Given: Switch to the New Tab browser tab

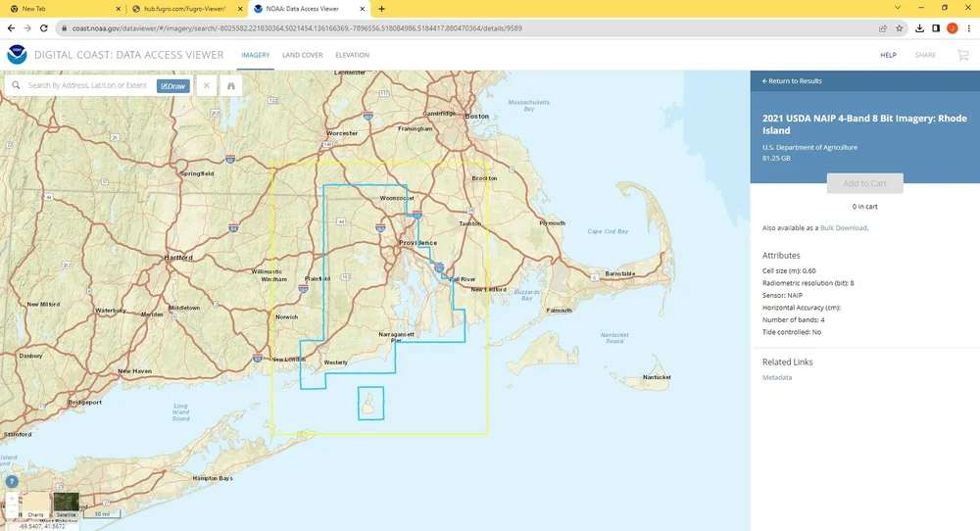Looking at the screenshot, I should click(x=63, y=9).
